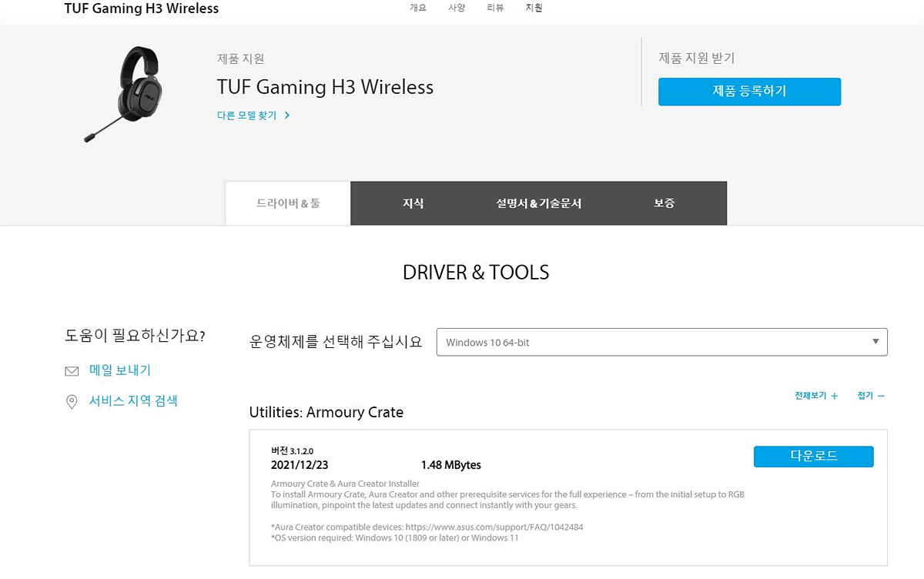Click the 서비스 지역 검색 link
924x579 pixels.
(133, 400)
